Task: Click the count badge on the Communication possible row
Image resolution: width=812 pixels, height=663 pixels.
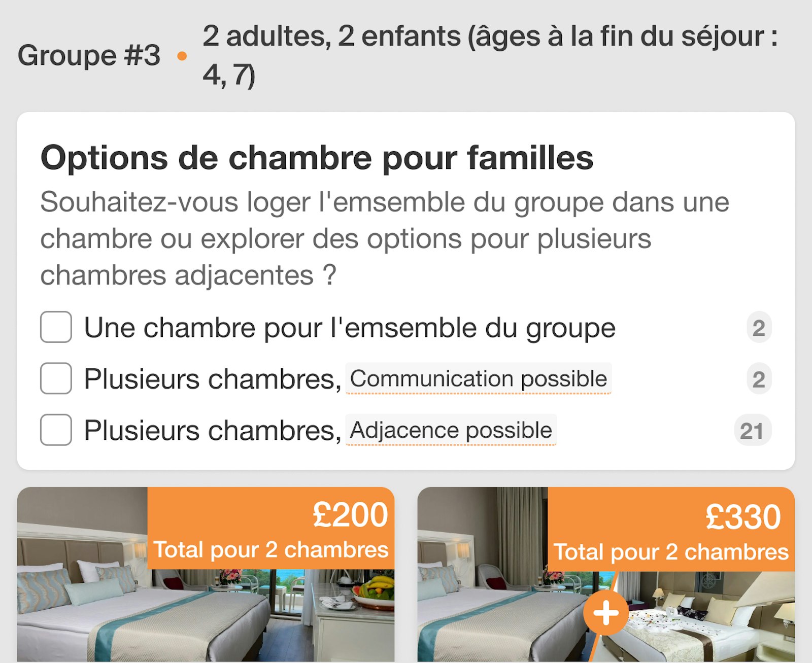Action: click(x=758, y=379)
